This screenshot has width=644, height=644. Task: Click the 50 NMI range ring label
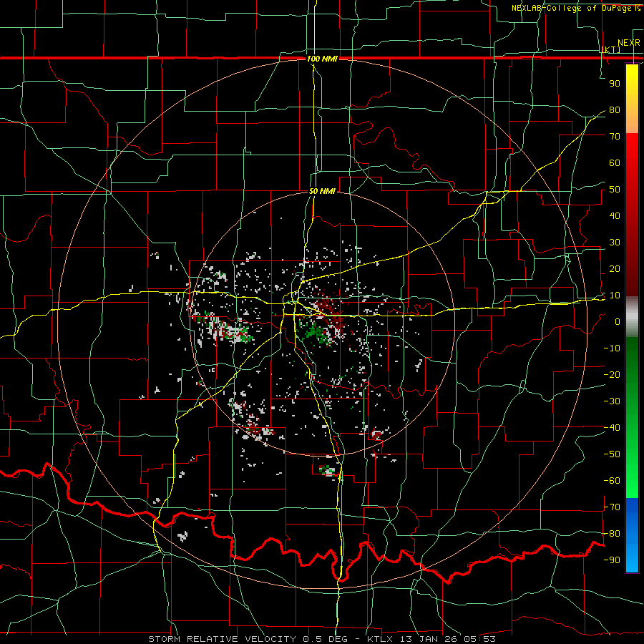click(322, 191)
